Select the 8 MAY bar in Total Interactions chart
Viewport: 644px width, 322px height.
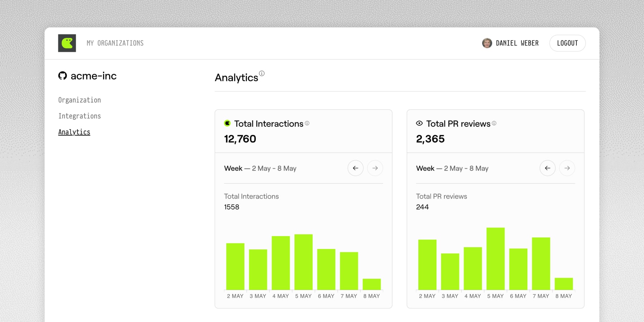click(x=371, y=284)
